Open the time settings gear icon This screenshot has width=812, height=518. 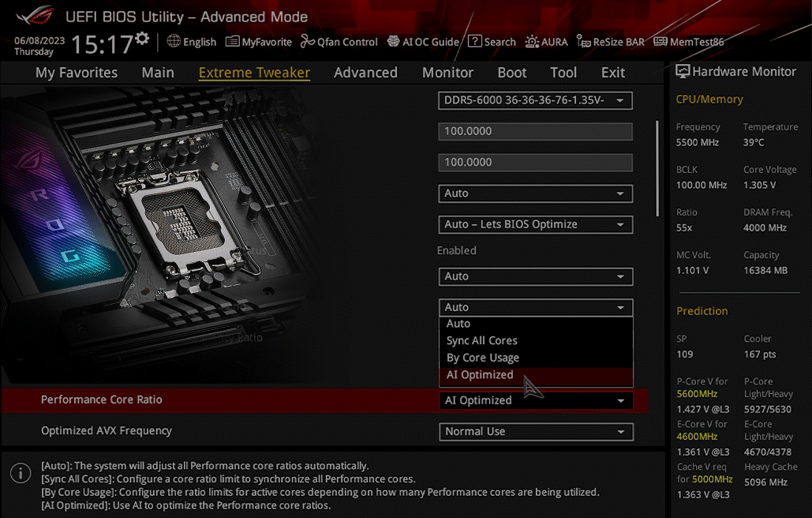pyautogui.click(x=142, y=39)
